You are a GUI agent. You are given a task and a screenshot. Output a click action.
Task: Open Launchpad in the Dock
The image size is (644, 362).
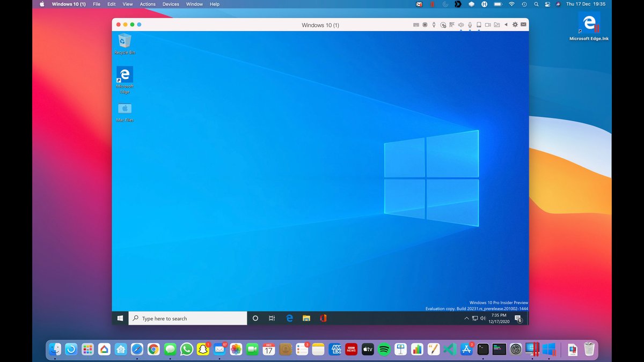point(87,350)
